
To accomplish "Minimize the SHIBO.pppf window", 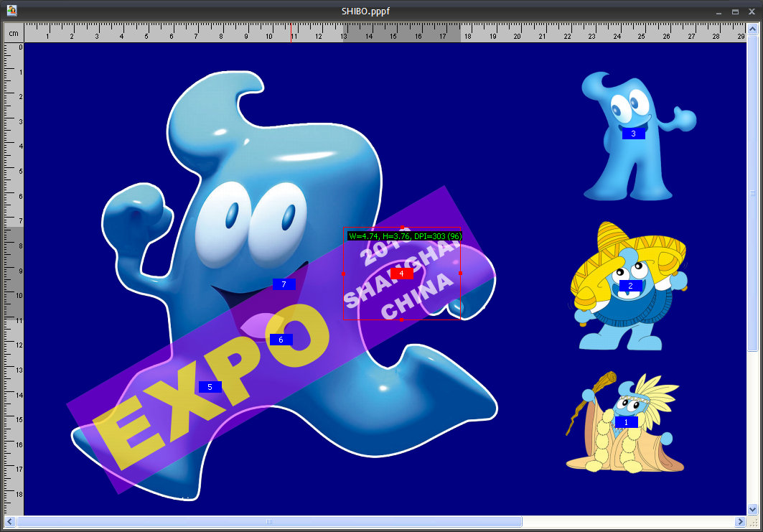I will tap(718, 11).
